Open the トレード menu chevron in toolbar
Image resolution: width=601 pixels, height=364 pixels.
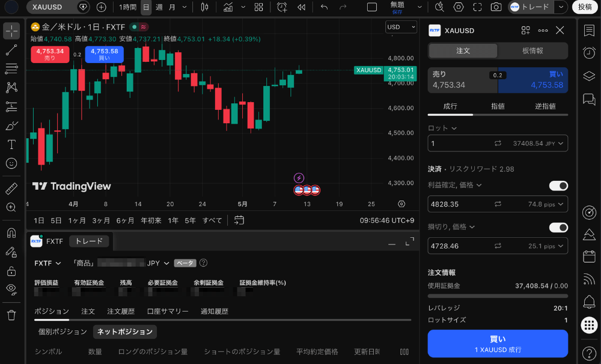pos(561,7)
